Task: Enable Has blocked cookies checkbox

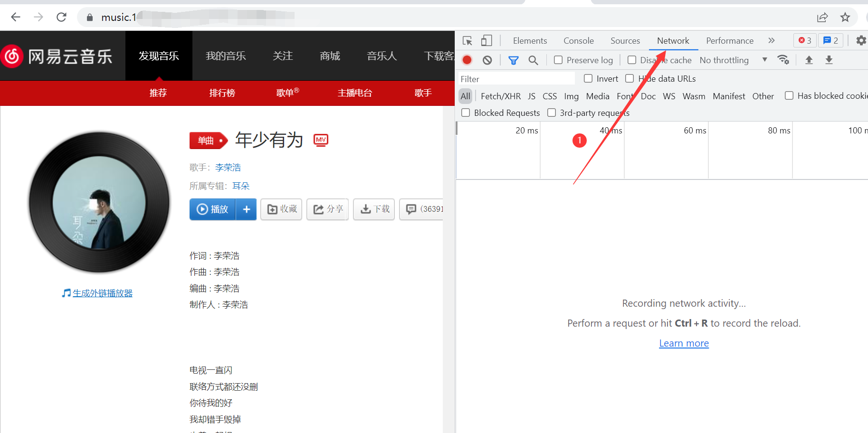Action: point(789,96)
